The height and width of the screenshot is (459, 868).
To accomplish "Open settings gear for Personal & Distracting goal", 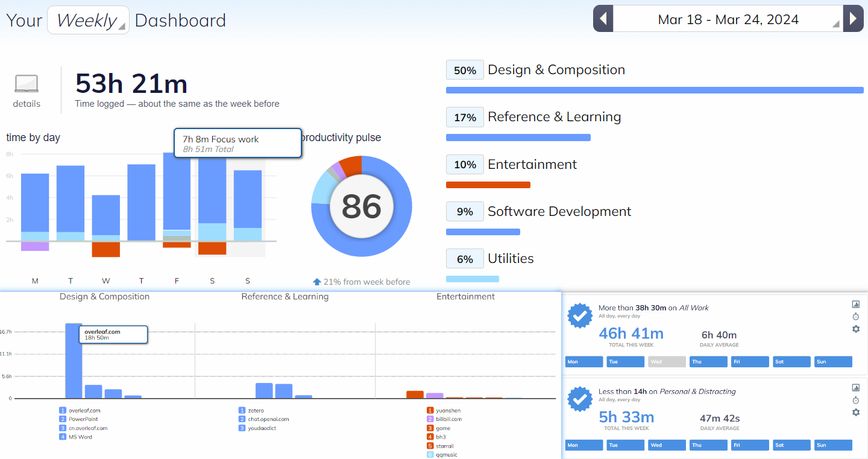I will pyautogui.click(x=855, y=413).
